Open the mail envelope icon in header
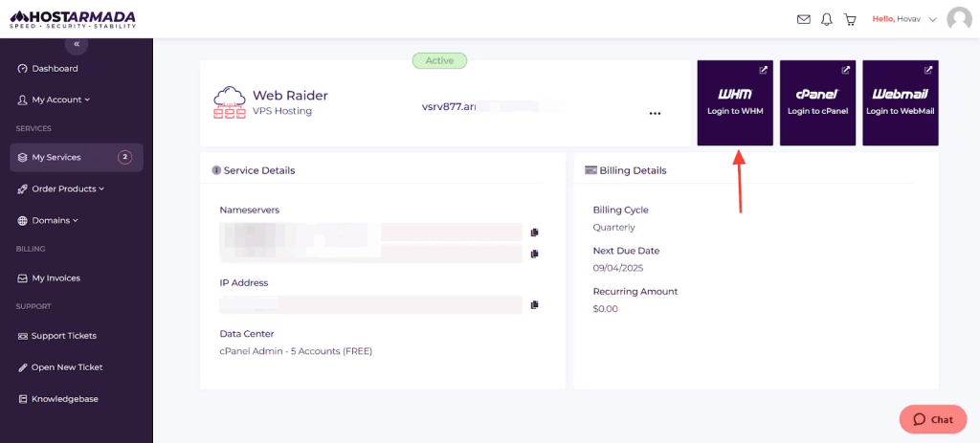This screenshot has height=443, width=980. pos(803,19)
